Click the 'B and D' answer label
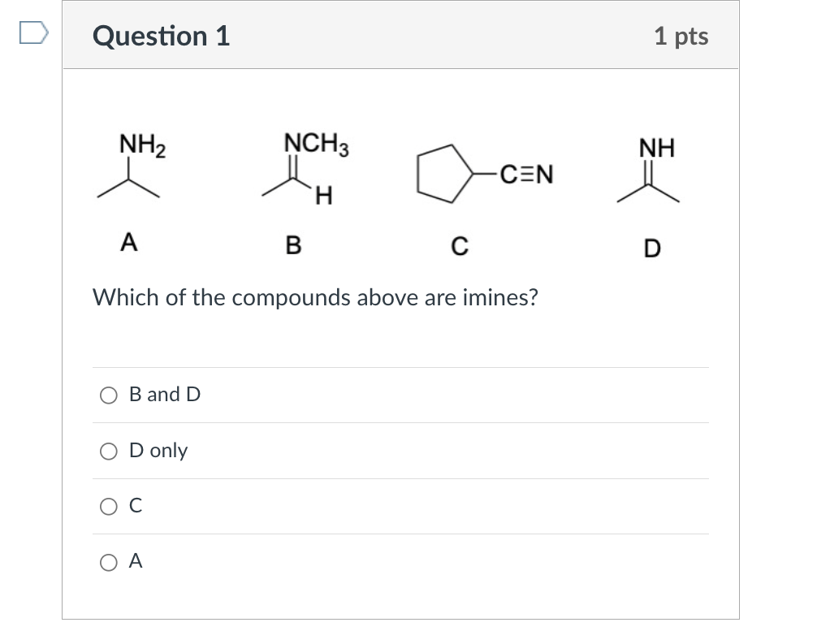Screen dimensions: 830x644 pyautogui.click(x=165, y=395)
